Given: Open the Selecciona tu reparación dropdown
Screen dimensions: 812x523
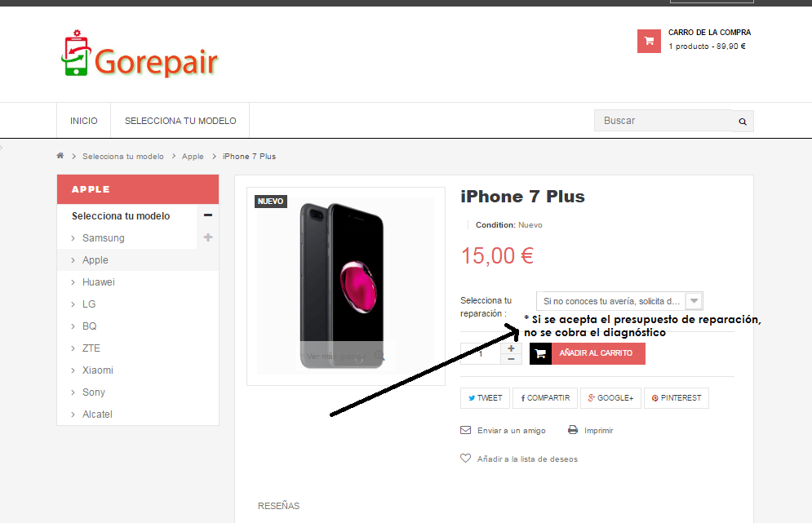Looking at the screenshot, I should [619, 301].
